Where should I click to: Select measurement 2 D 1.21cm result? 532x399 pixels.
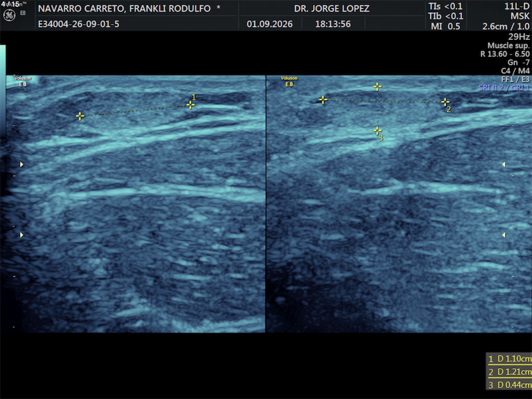(x=510, y=372)
